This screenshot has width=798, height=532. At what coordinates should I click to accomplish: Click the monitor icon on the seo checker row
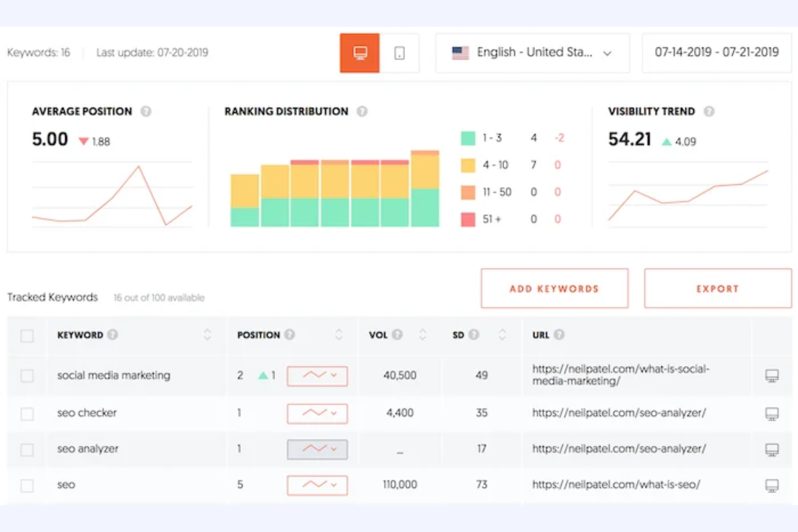772,413
